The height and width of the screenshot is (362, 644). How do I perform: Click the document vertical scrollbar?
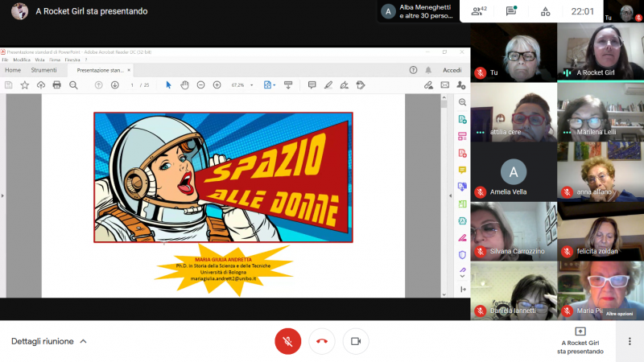click(x=444, y=195)
